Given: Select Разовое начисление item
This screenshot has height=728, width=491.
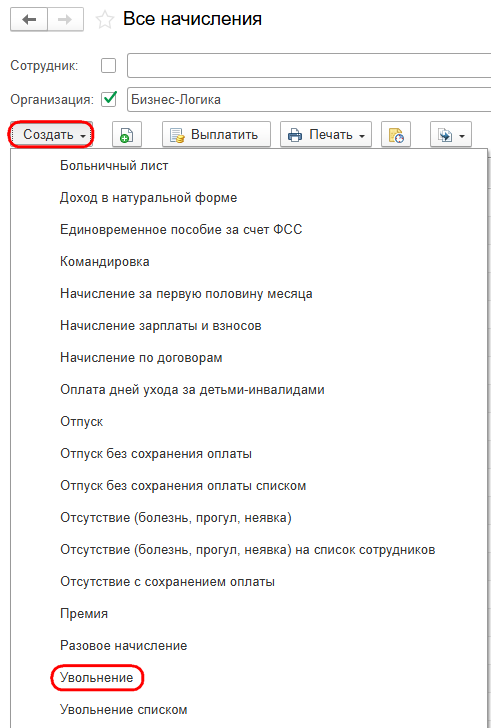Looking at the screenshot, I should pos(123,646).
